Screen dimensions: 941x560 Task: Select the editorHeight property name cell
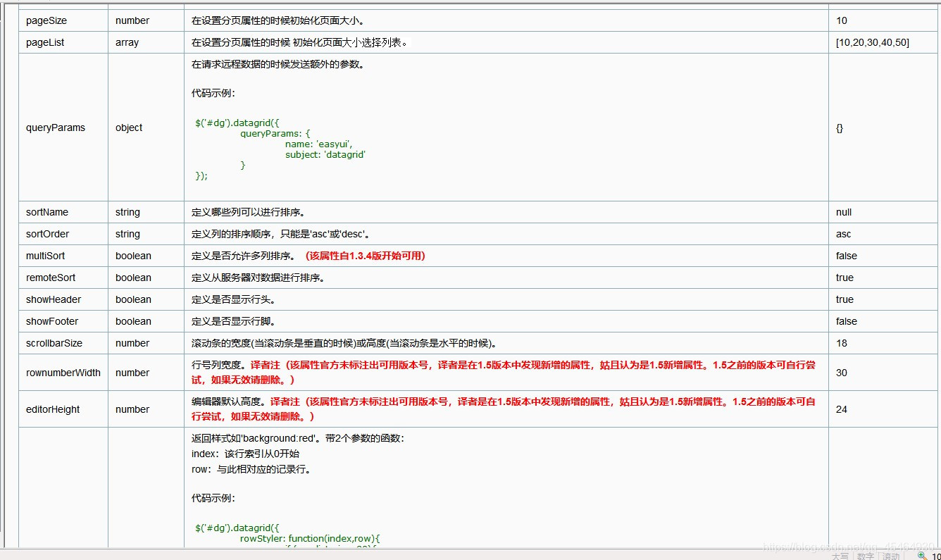point(63,409)
